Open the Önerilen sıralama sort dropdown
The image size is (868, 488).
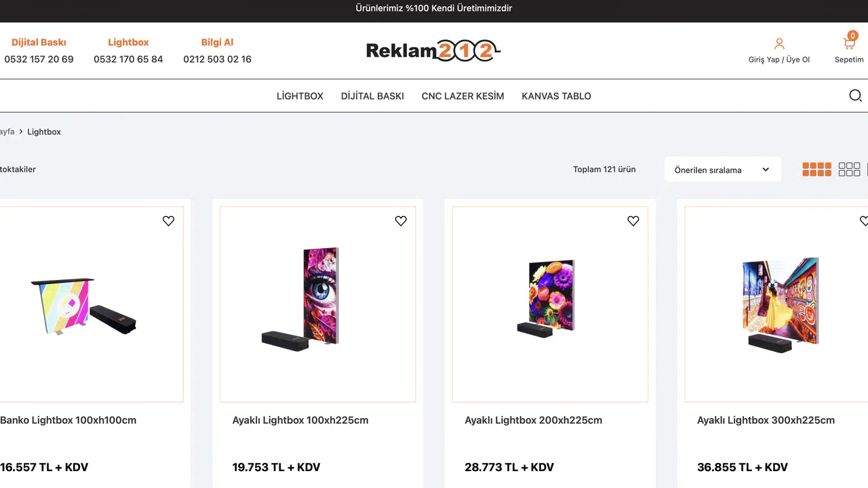[x=722, y=169]
